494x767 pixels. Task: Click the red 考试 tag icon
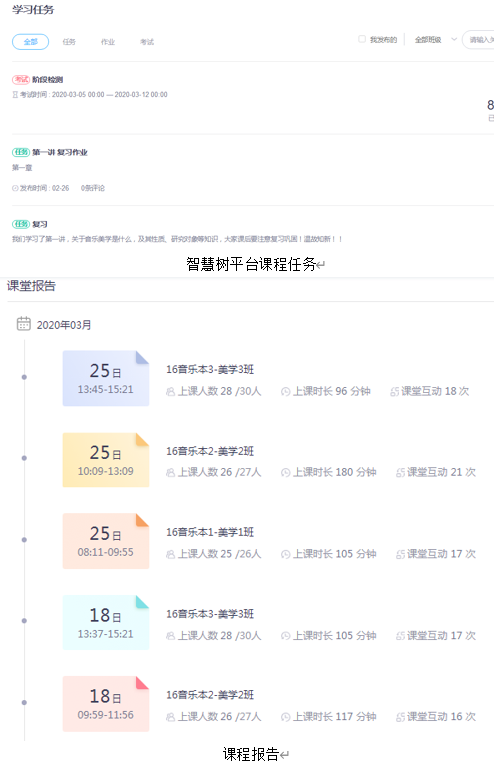(x=21, y=79)
